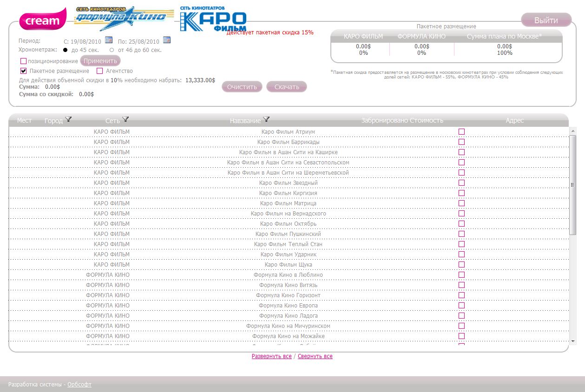Click the text Каро Фильм Киргизия

coord(288,193)
